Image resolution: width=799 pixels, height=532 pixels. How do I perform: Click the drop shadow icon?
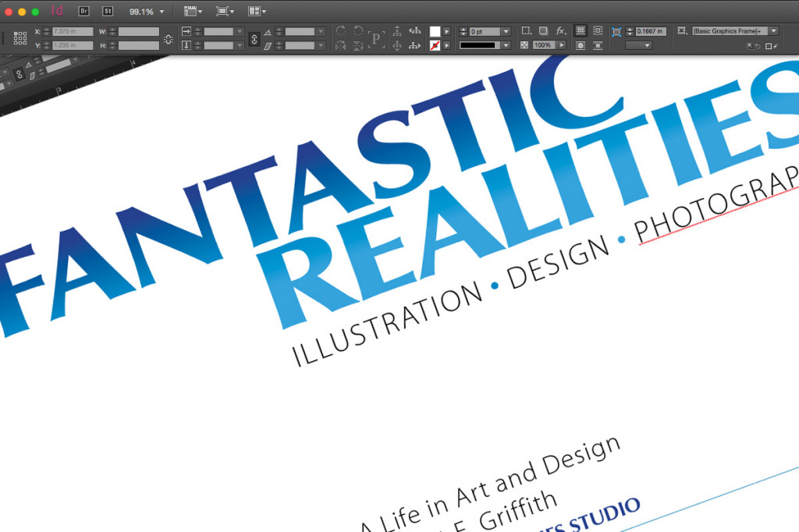[543, 31]
